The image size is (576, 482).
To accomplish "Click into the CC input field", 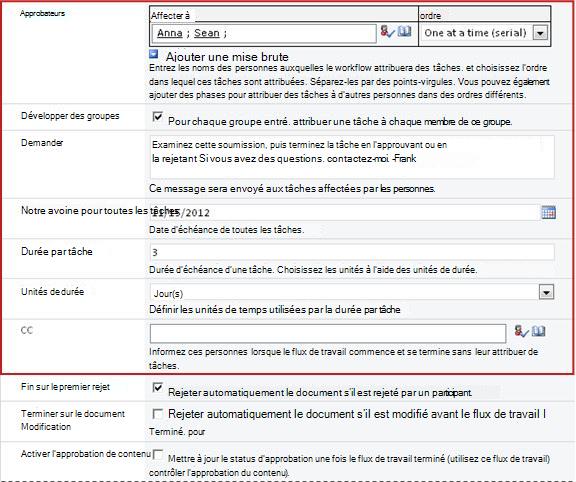I will pyautogui.click(x=328, y=333).
